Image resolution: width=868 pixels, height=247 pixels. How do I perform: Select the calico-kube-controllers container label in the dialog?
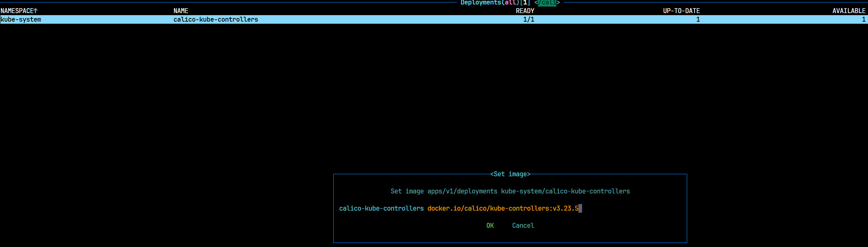tap(381, 209)
